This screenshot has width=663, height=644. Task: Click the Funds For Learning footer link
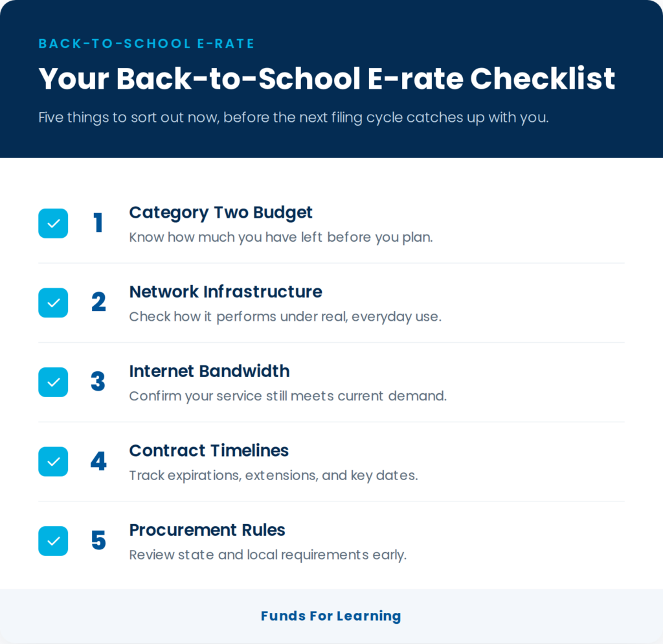(x=331, y=616)
